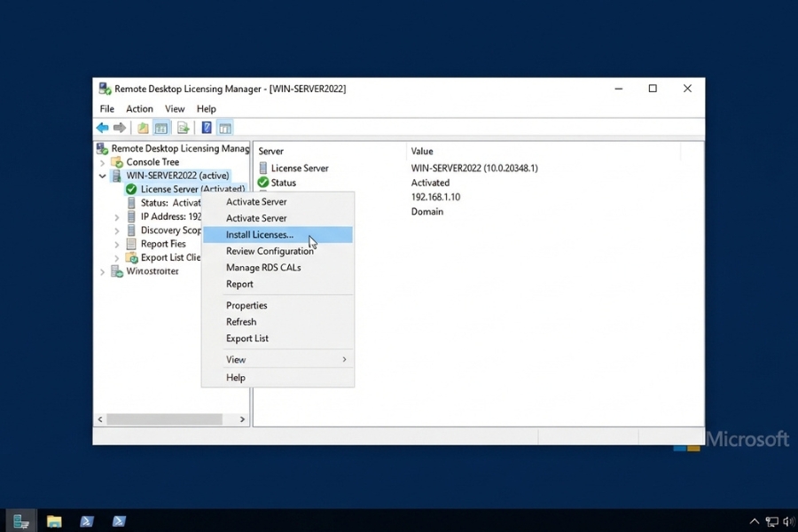The width and height of the screenshot is (798, 532).
Task: Select the Status: Activat tree item
Action: (170, 203)
